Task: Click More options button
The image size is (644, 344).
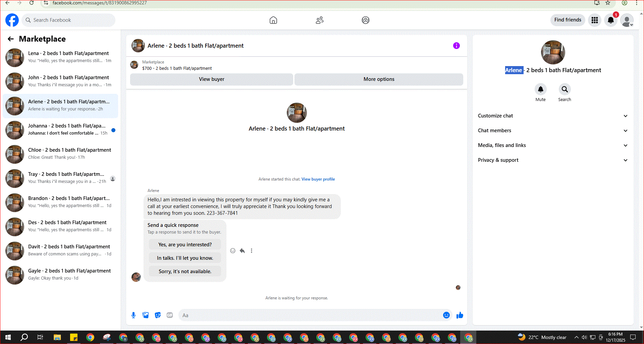Action: point(379,79)
